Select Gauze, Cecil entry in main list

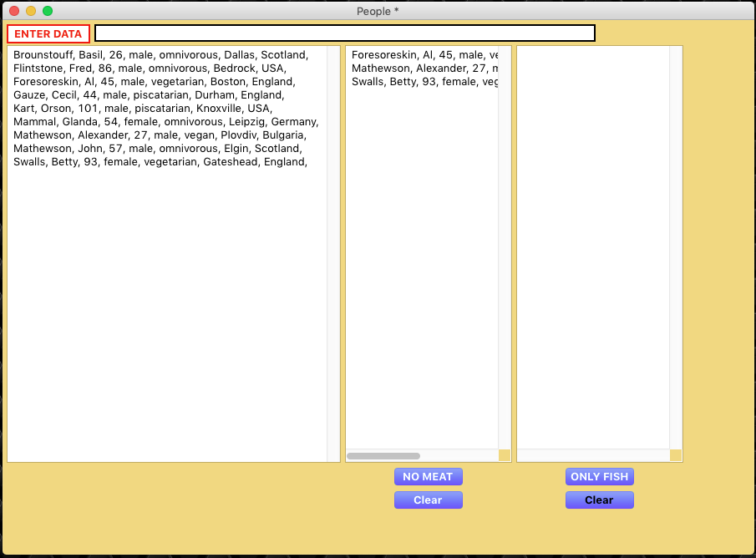[149, 95]
